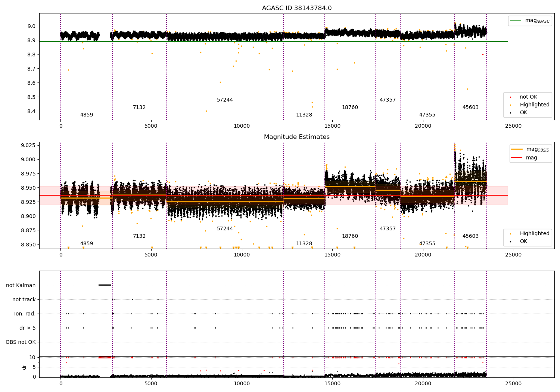This screenshot has height=392, width=560.
Task: Click the 'dr > 5' row label
Action: (x=28, y=328)
